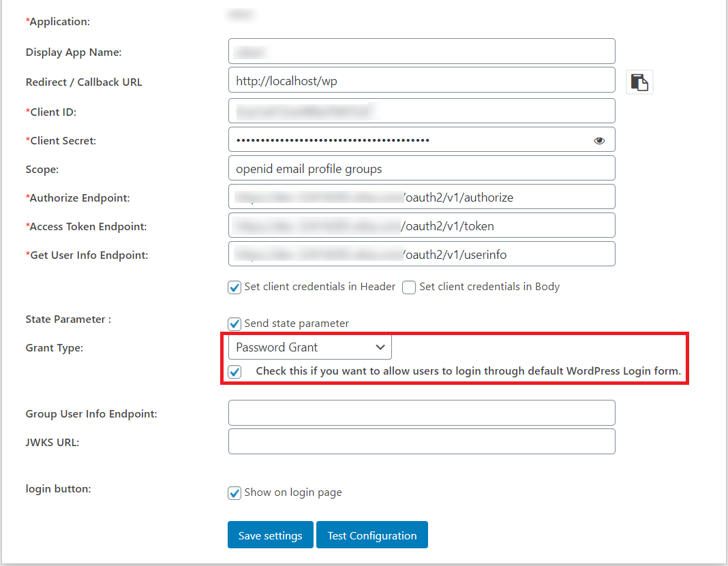Enable Set client credentials in Body checkbox
The height and width of the screenshot is (566, 728).
(409, 287)
